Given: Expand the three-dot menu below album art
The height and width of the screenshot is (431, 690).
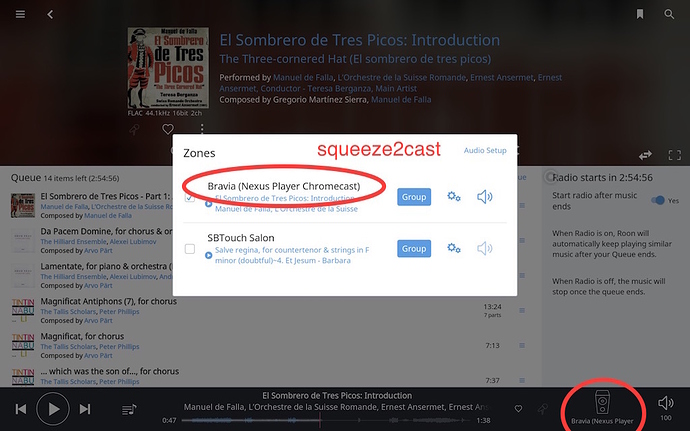Looking at the screenshot, I should tap(202, 129).
